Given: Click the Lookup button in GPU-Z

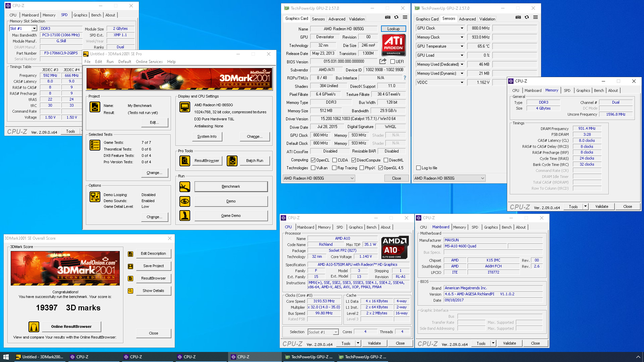Looking at the screenshot, I should (x=393, y=29).
